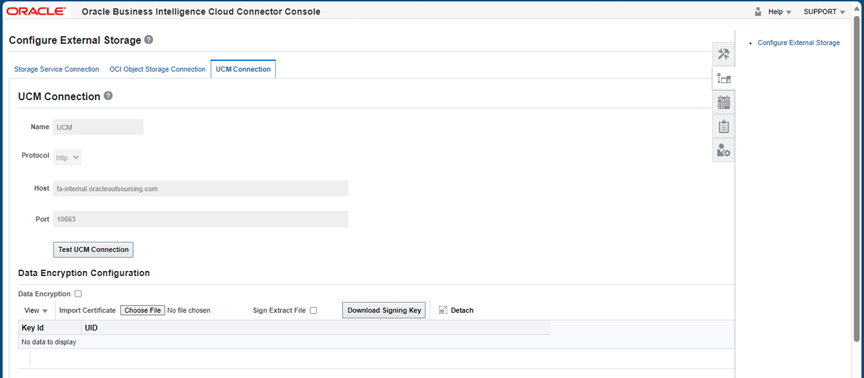Click the Port field showing 10663
Viewport: 864px width, 378px height.
[x=201, y=219]
